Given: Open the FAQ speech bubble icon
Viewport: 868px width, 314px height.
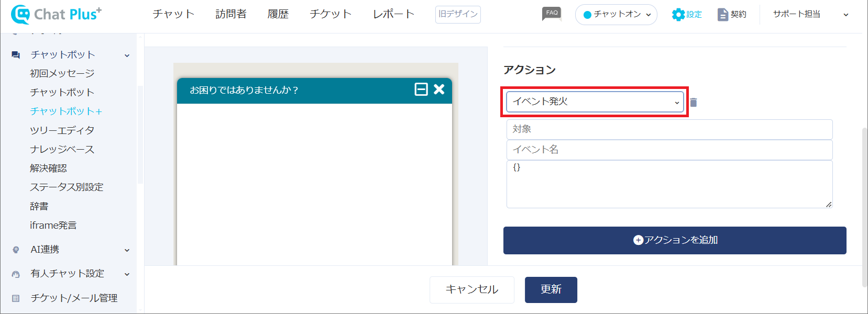Looking at the screenshot, I should point(552,14).
